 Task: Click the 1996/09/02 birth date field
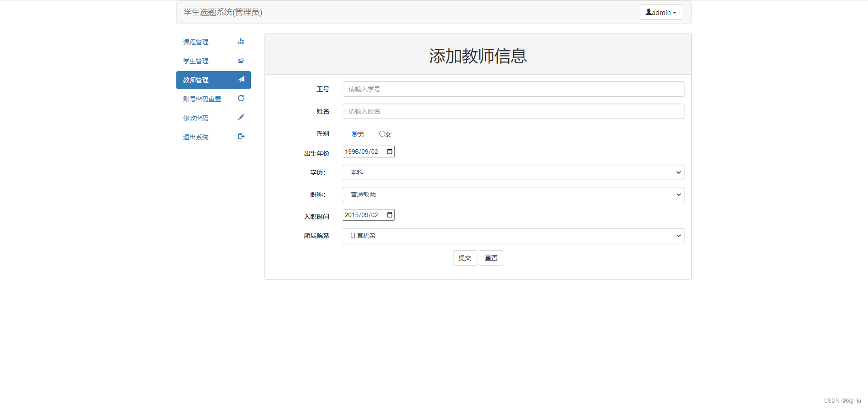pyautogui.click(x=368, y=152)
